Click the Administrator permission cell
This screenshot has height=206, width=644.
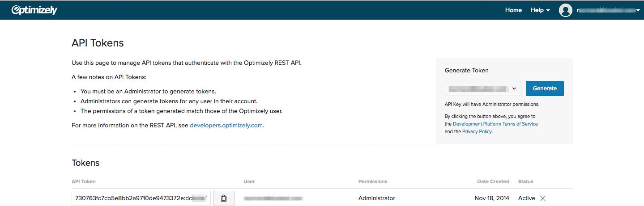(x=377, y=198)
